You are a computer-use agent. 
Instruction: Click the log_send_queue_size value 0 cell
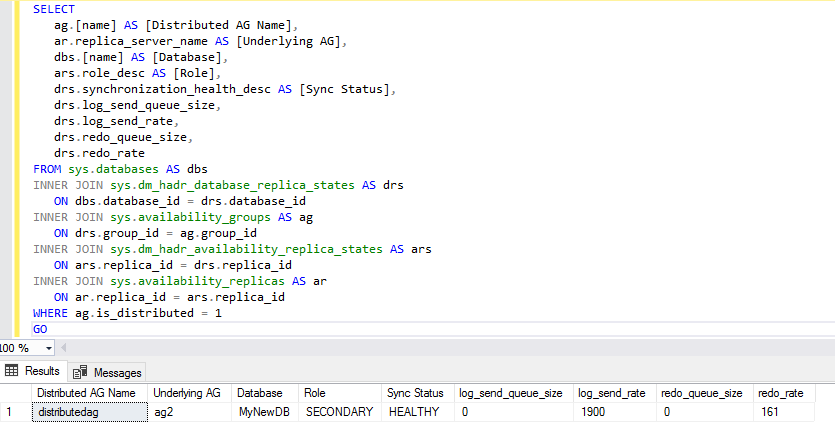click(513, 412)
